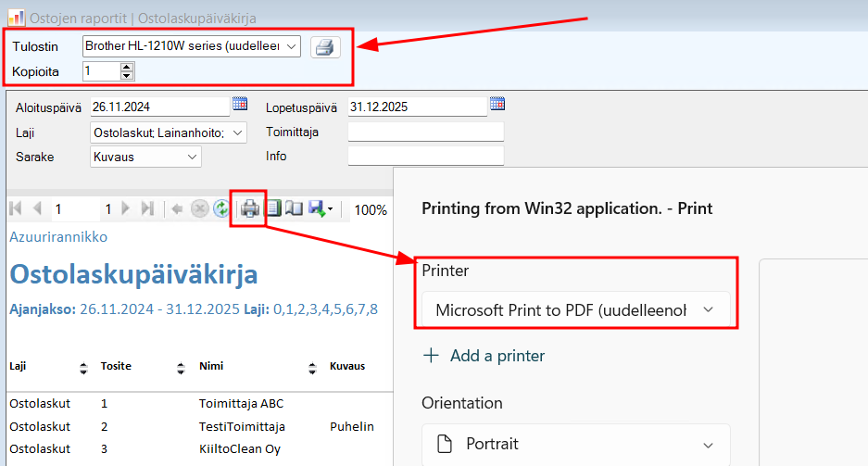
Task: Increase the Kopioita copies count
Action: (x=127, y=67)
